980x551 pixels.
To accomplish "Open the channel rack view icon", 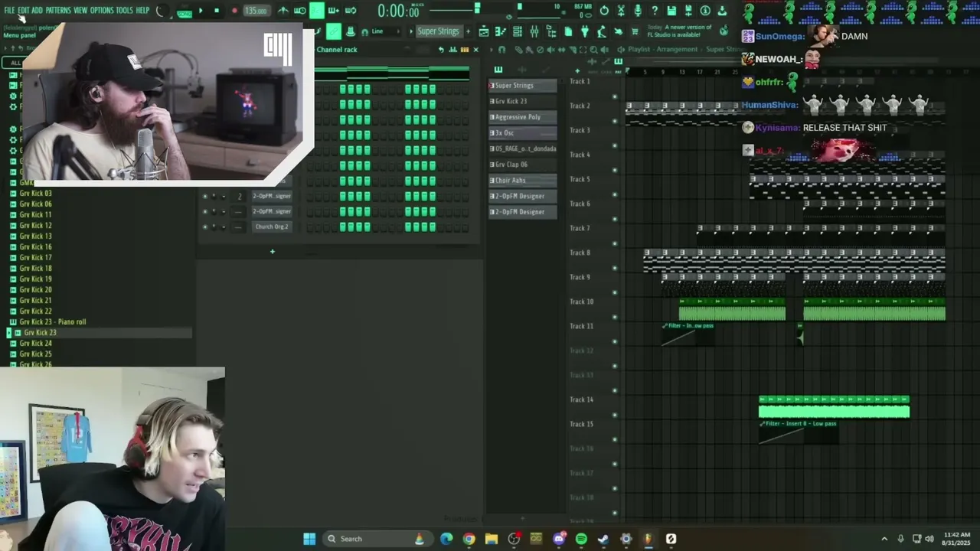I will [x=518, y=31].
